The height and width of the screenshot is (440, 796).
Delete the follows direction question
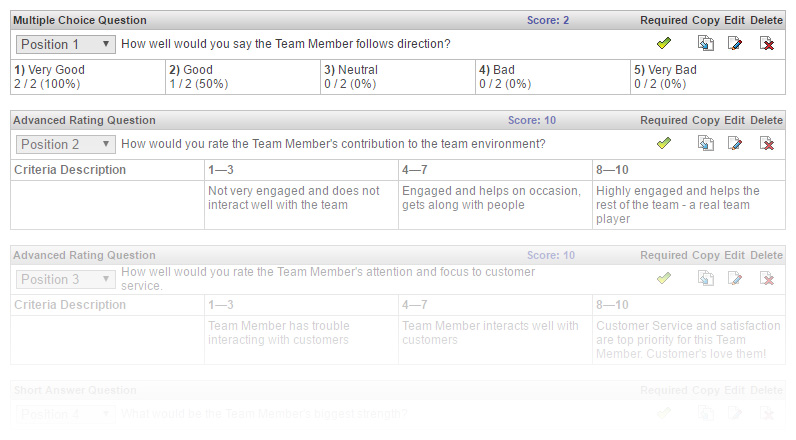point(767,44)
